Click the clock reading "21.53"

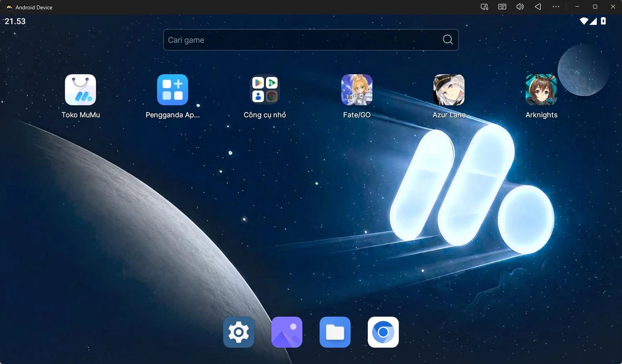15,21
